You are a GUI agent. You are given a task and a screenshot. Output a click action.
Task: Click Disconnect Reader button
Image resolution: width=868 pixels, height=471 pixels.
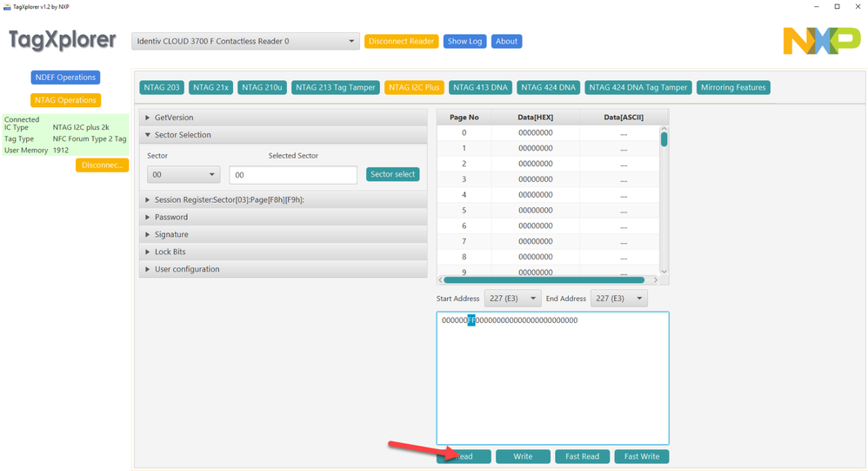tap(401, 41)
